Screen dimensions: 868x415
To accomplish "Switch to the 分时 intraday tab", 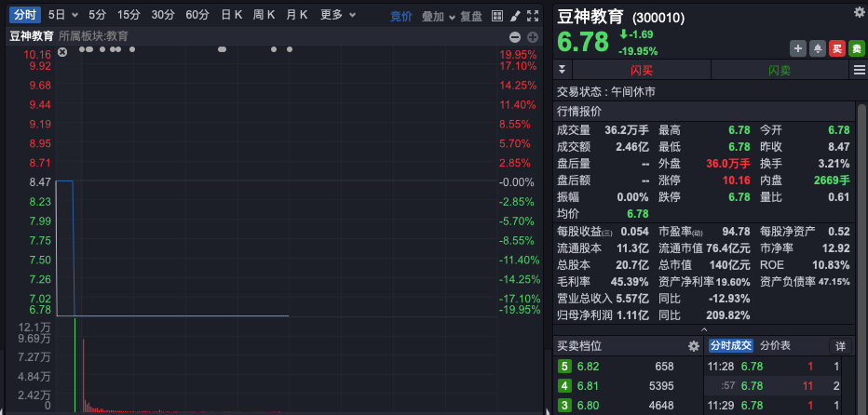I will pos(25,15).
